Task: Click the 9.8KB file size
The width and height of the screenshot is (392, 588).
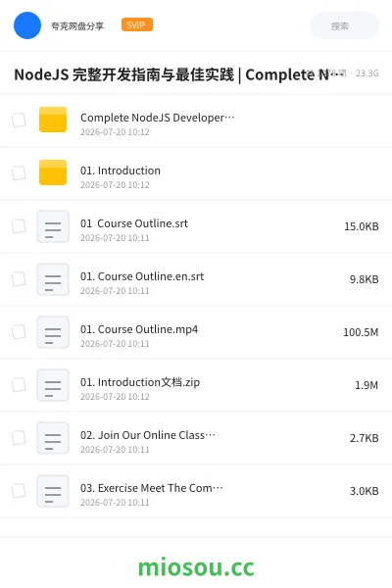Action: pos(365,279)
